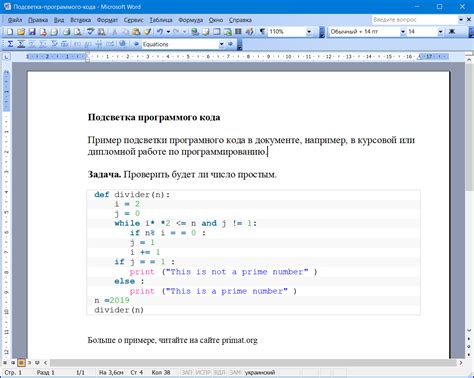Open the undo history dropdown arrow
Image resolution: width=474 pixels, height=378 pixels.
[x=168, y=32]
